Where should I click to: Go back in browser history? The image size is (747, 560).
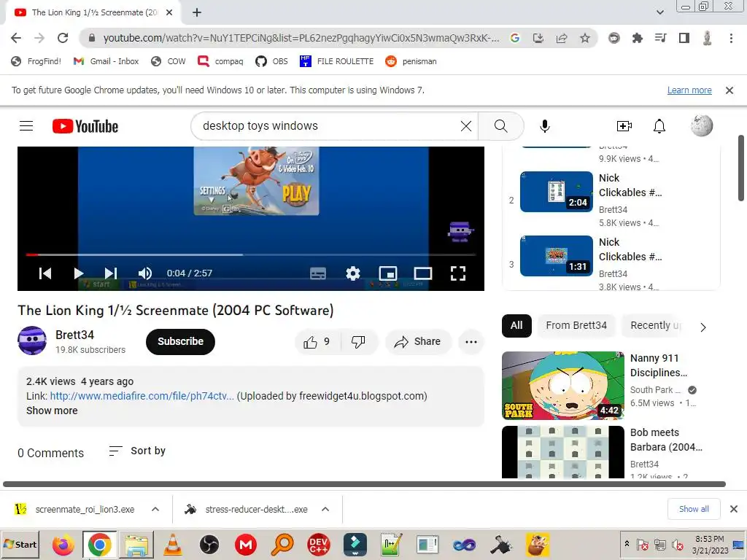[x=16, y=38]
